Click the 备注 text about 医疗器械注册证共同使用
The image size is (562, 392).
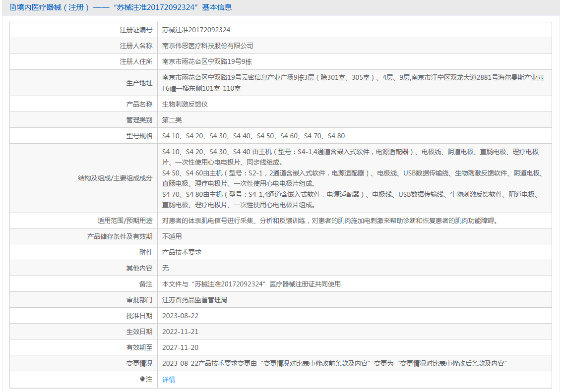(x=251, y=284)
